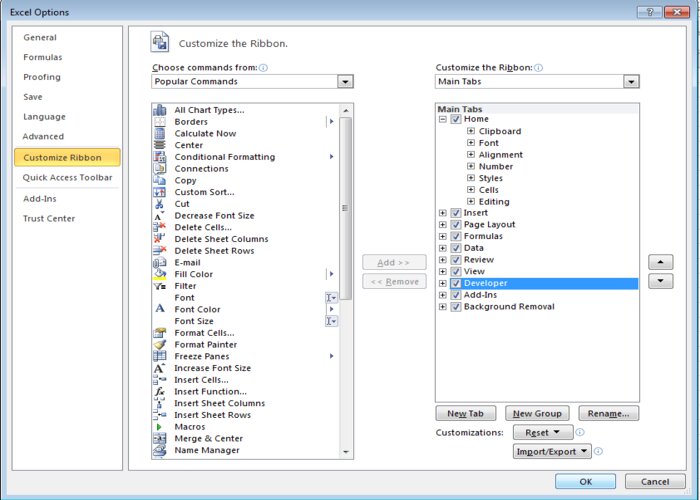Click the Decrease Font Size icon

click(x=159, y=216)
